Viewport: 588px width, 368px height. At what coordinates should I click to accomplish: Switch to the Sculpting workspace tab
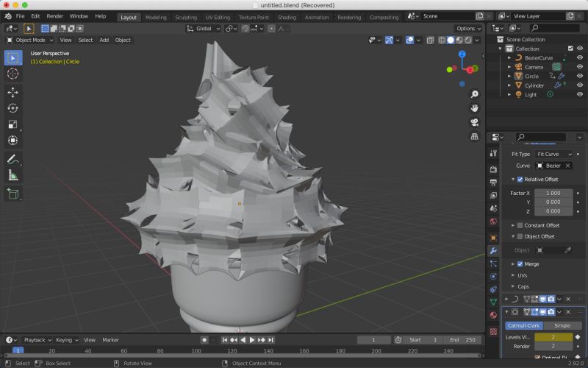click(186, 17)
